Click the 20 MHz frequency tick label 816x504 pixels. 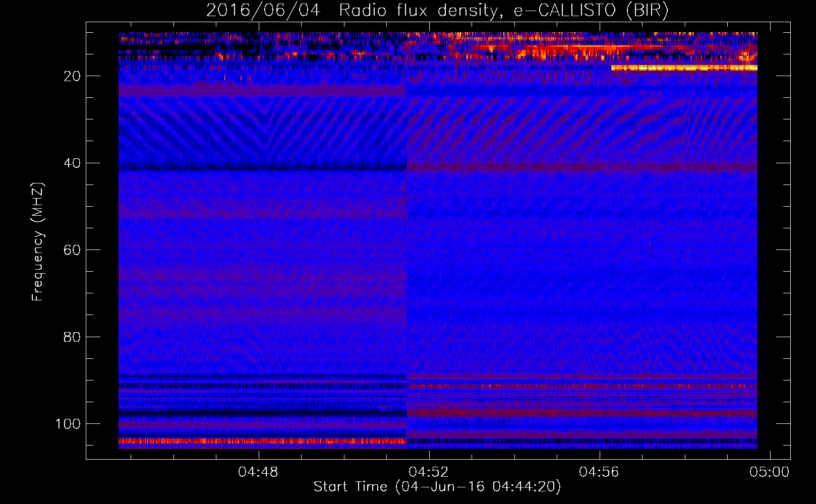point(72,76)
